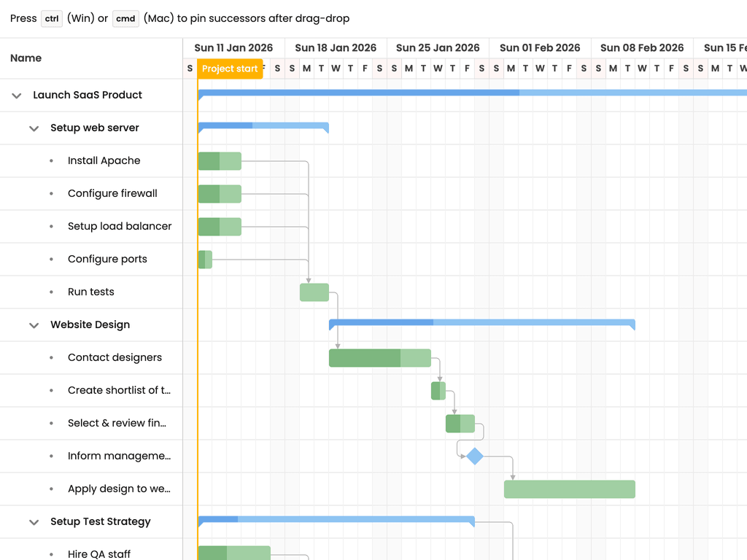Click the ctrl key hint badge
The height and width of the screenshot is (560, 747).
click(x=52, y=18)
